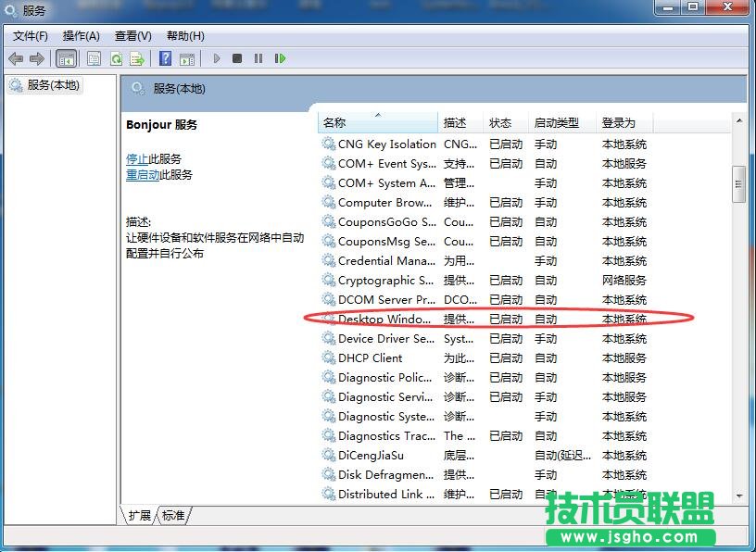Click the 停止此服务 link
The width and height of the screenshot is (756, 552).
click(139, 158)
